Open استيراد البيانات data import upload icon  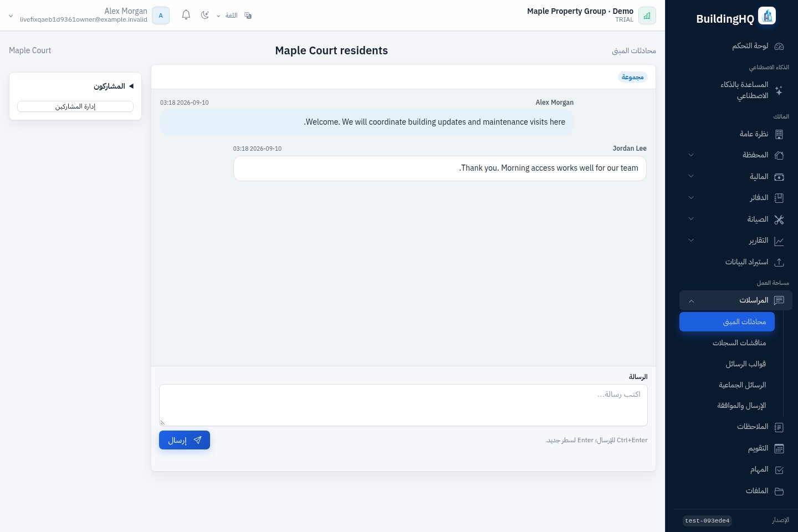point(779,262)
